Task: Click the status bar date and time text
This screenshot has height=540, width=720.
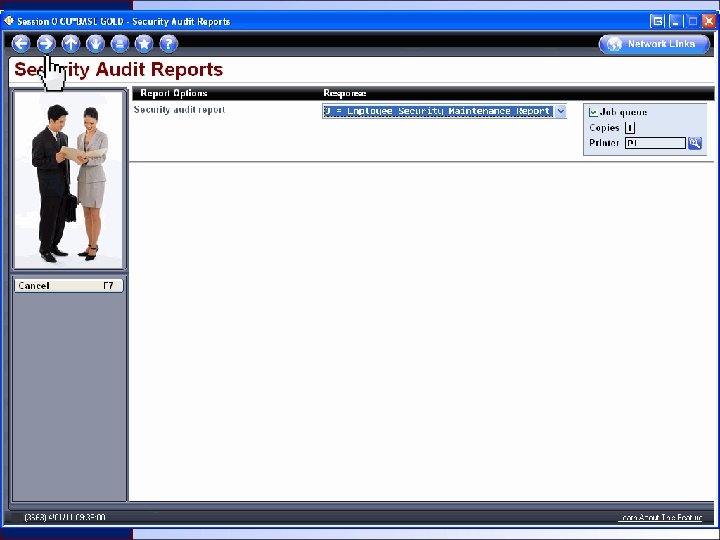Action: point(65,518)
